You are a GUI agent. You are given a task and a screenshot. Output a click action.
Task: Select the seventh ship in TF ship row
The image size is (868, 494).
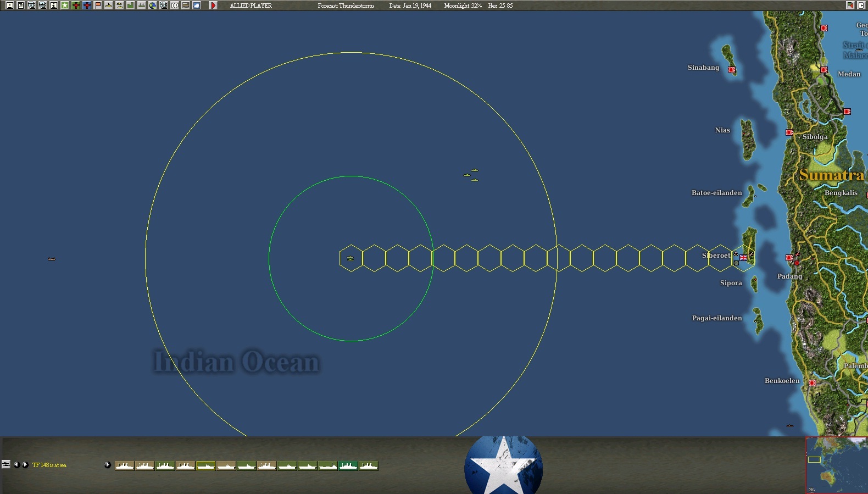[x=247, y=465]
